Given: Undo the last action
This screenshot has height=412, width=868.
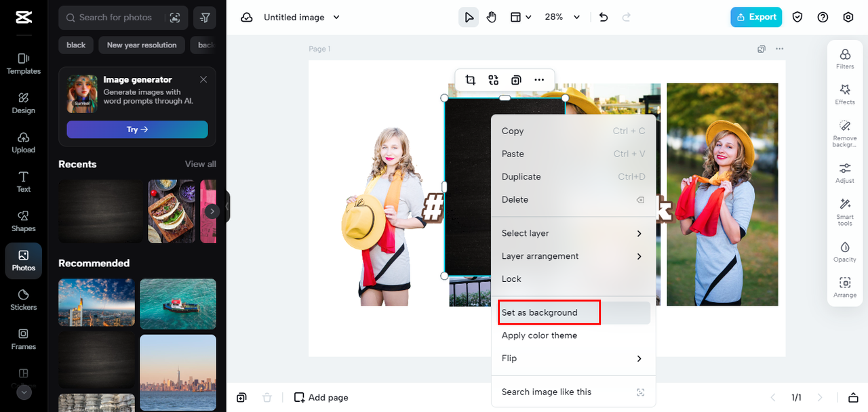Looking at the screenshot, I should click(604, 18).
